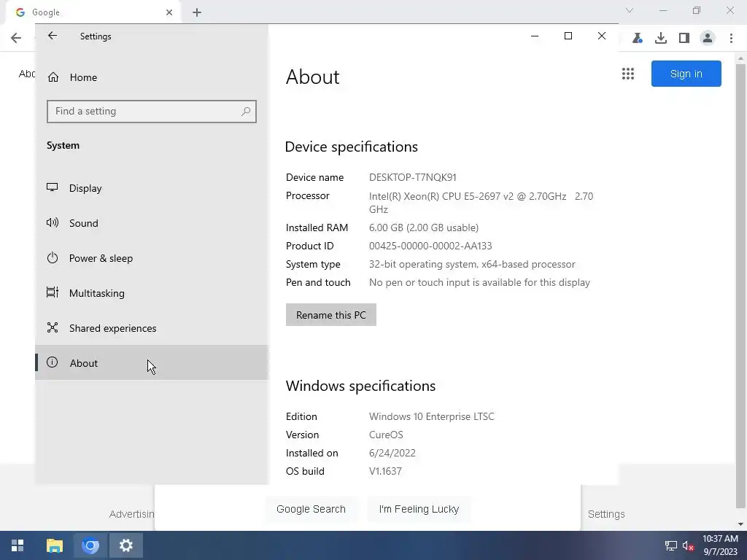747x560 pixels.
Task: Click the Power & sleep icon
Action: [x=53, y=257]
